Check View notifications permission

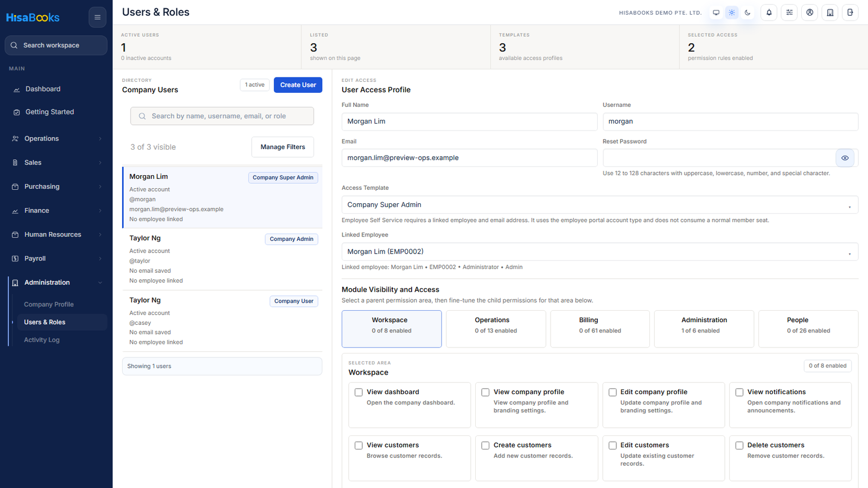pyautogui.click(x=739, y=392)
